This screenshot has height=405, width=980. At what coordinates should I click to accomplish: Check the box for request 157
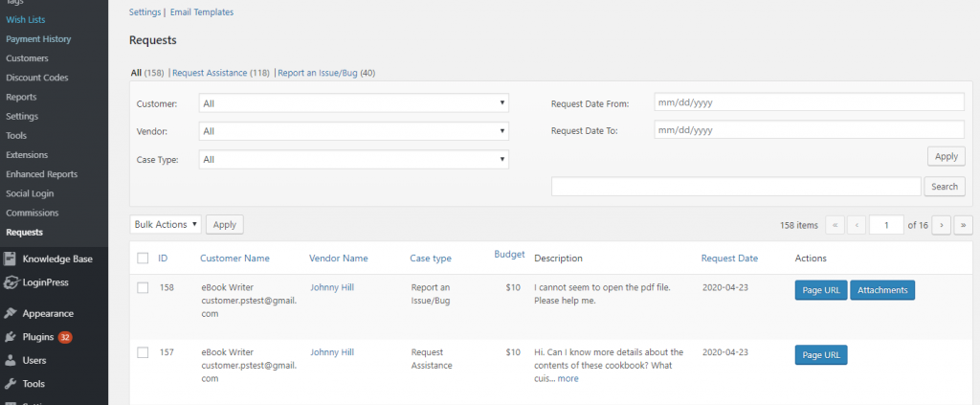pyautogui.click(x=143, y=352)
